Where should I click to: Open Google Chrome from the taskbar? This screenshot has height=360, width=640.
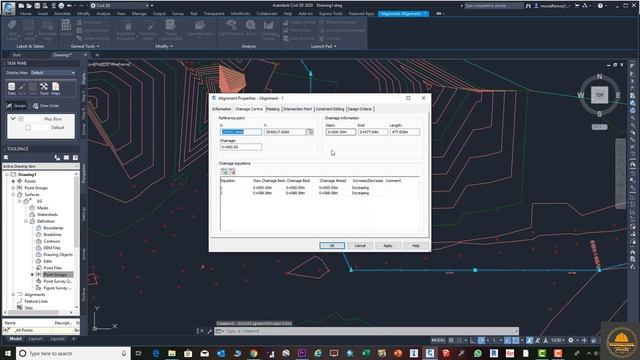click(253, 353)
